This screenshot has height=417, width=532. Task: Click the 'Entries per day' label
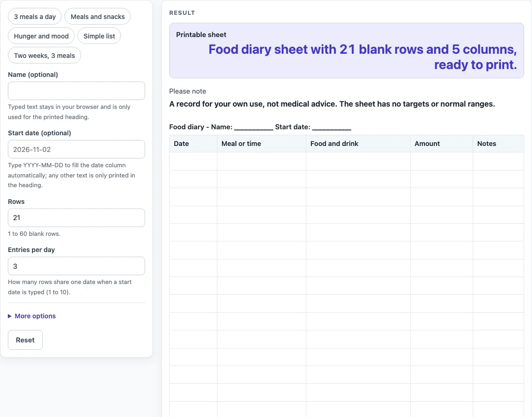click(32, 250)
